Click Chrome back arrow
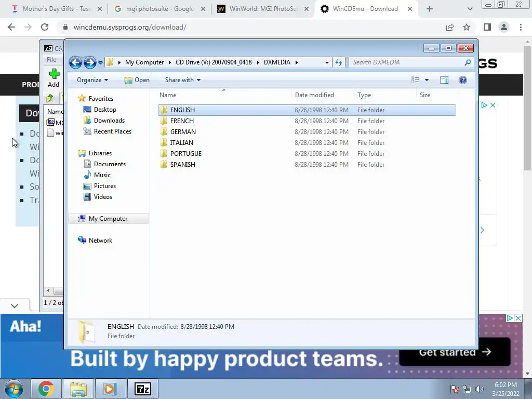Viewport: 532px width, 399px height. [11, 27]
